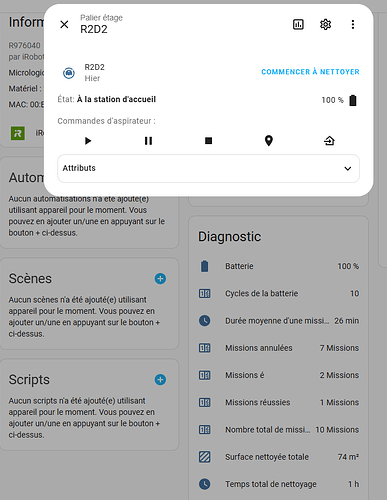Add a new script with plus button
This screenshot has height=500, width=387.
tap(160, 380)
